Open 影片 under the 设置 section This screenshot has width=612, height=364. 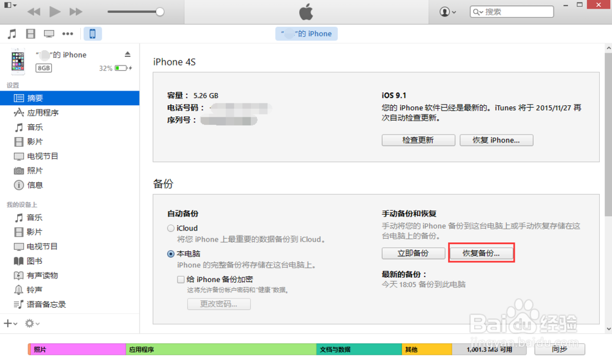coord(70,141)
